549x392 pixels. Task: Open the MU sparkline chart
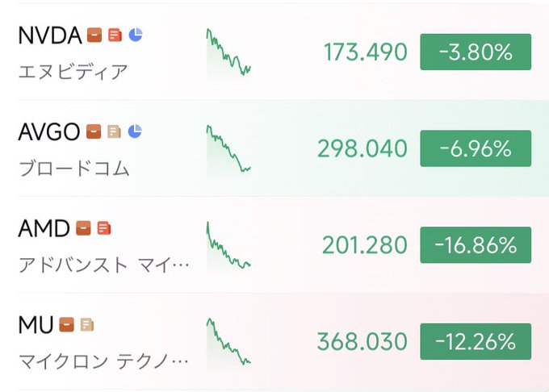(228, 342)
